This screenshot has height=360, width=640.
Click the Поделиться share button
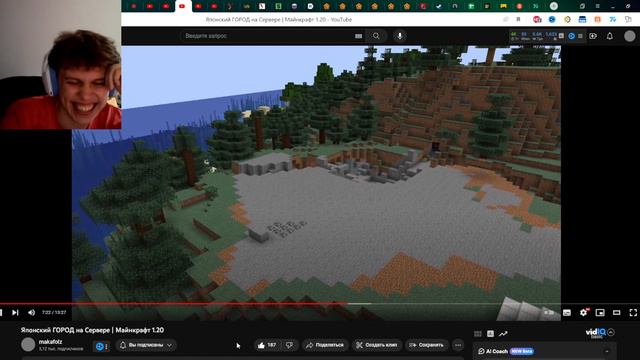click(x=325, y=345)
